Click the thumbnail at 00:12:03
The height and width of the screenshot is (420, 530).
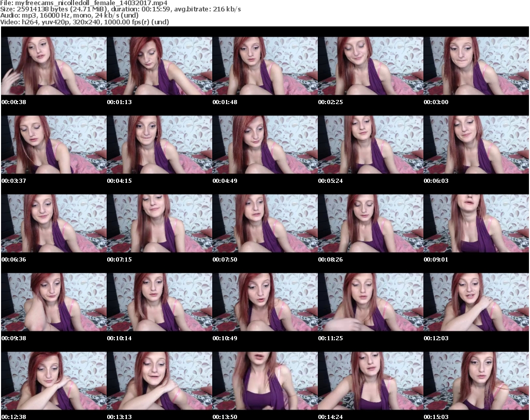476,302
